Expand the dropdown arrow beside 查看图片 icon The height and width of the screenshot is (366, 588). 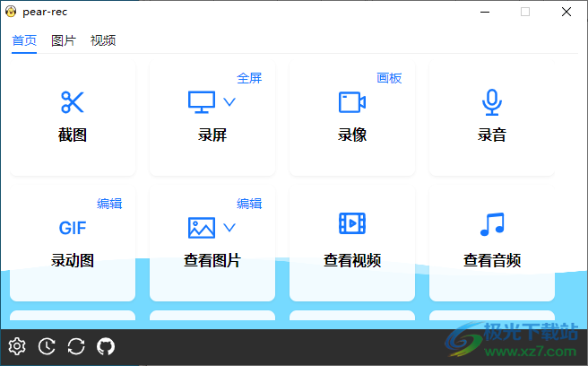pos(229,228)
